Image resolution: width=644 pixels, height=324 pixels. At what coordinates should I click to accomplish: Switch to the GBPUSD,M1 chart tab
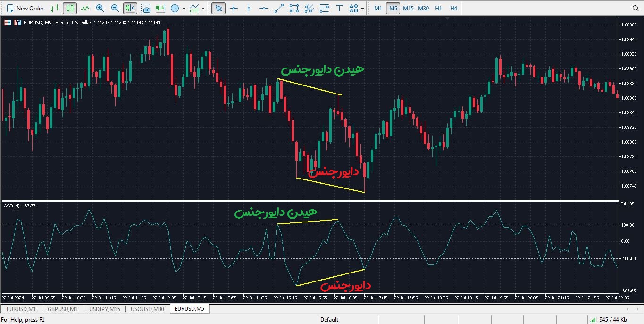pyautogui.click(x=62, y=309)
